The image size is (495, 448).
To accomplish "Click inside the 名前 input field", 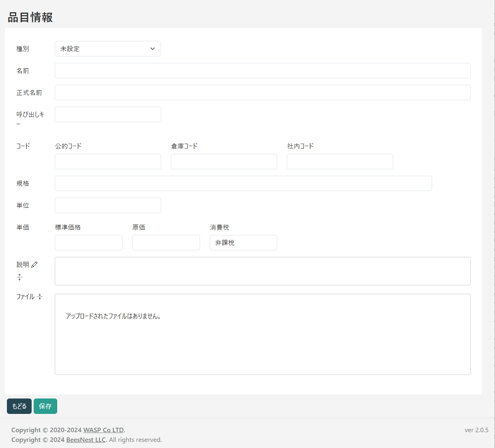I will pos(263,70).
